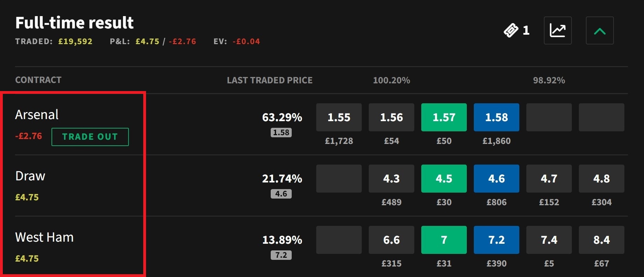Click West Ham 6.6 price box
644x277 pixels.
[391, 240]
